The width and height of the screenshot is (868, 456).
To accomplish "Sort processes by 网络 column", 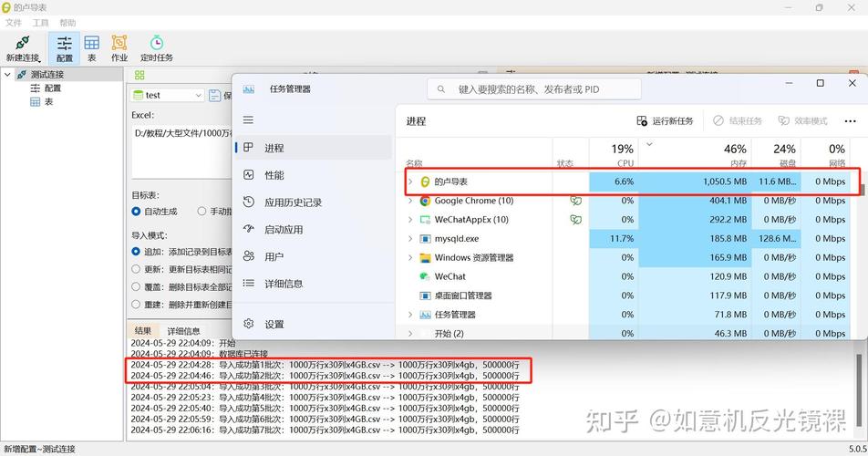I will click(825, 154).
